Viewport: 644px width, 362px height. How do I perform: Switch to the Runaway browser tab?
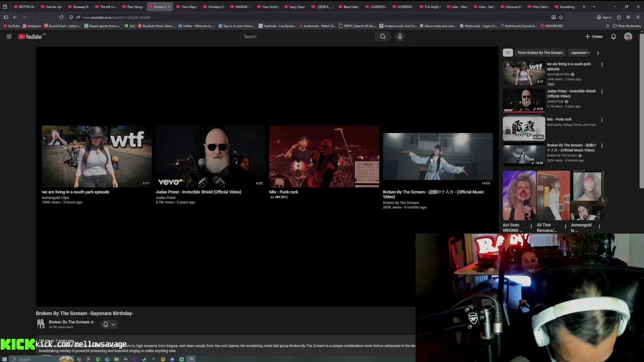[78, 7]
